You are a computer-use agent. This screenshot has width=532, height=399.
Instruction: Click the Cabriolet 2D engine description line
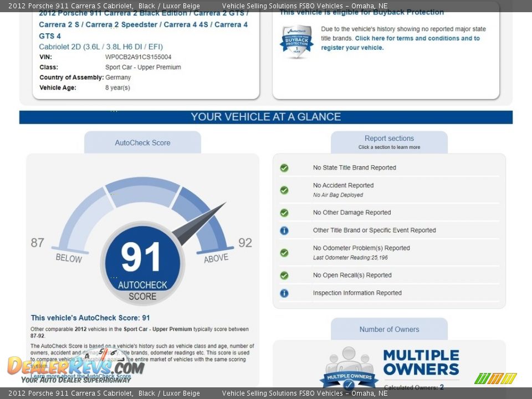pyautogui.click(x=101, y=47)
